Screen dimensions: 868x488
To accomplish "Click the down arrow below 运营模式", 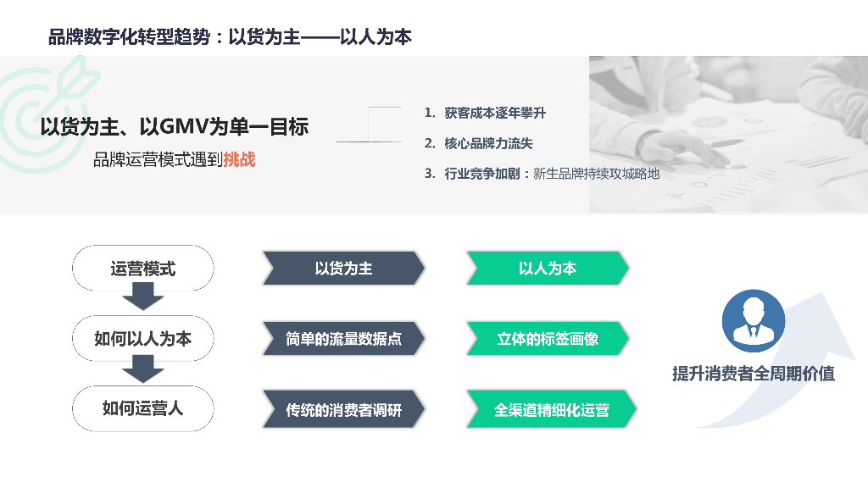I will click(142, 296).
